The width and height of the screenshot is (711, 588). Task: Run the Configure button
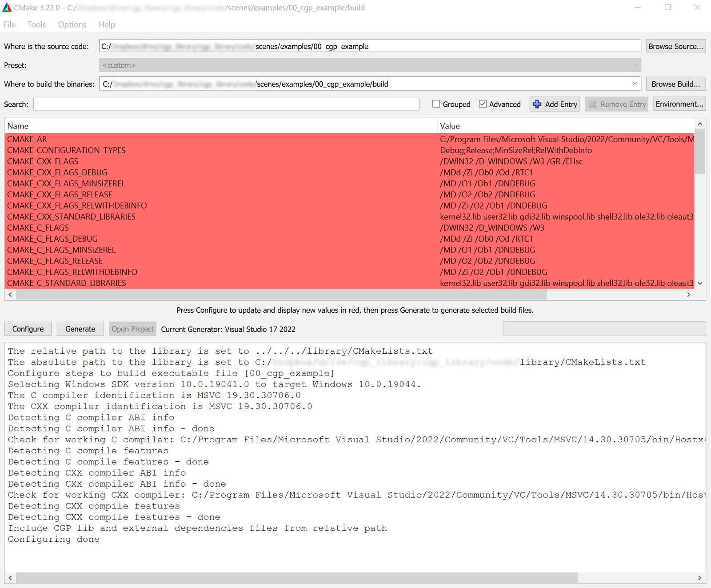pyautogui.click(x=28, y=329)
